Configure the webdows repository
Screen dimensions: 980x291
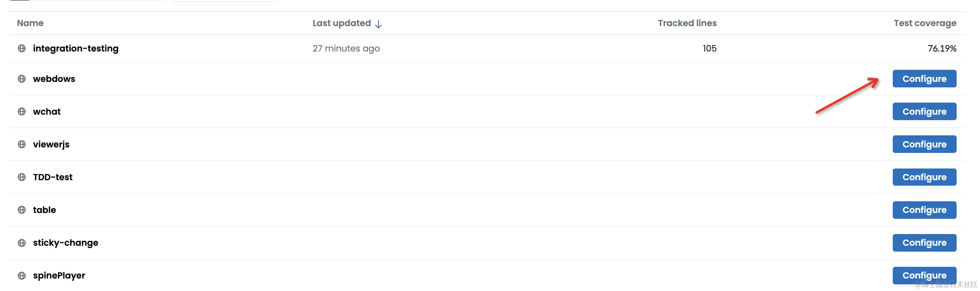point(924,79)
